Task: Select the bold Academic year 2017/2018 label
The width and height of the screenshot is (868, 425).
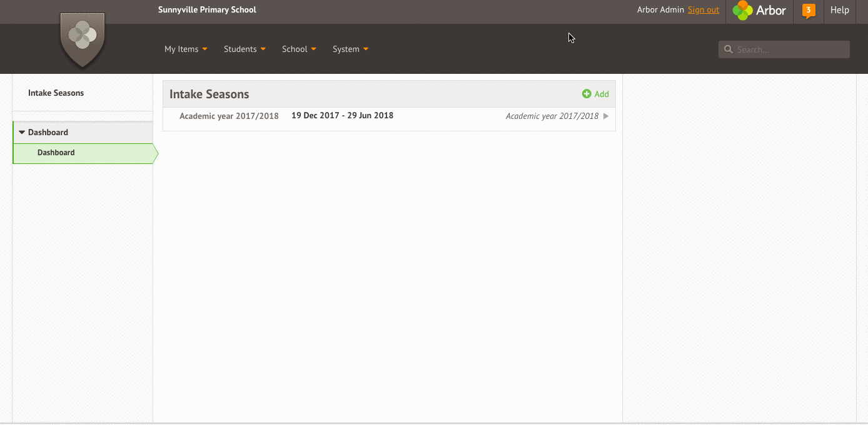Action: (x=229, y=116)
